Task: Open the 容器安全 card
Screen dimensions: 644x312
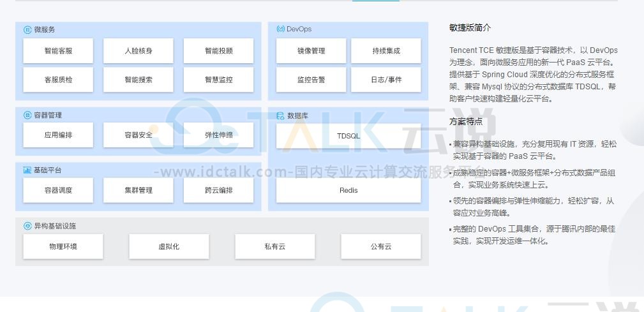Action: (139, 135)
